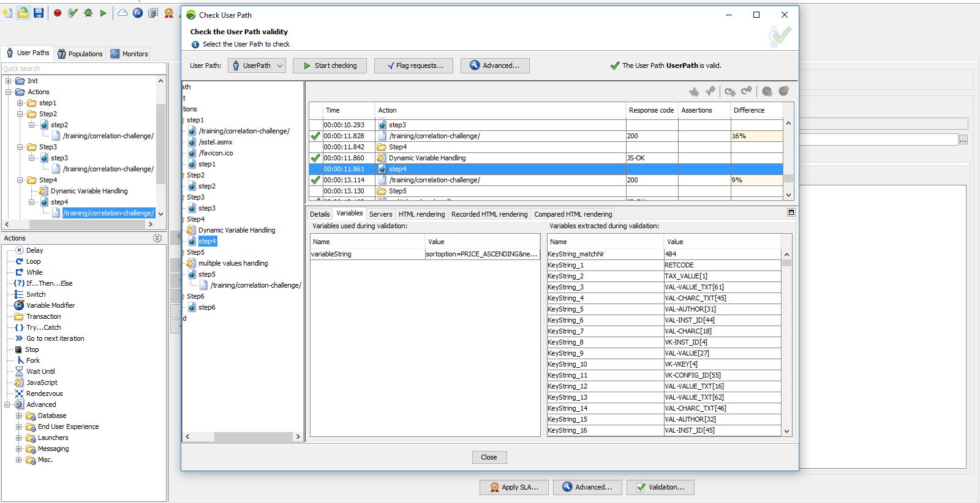Viewport: 980px width, 503px height.
Task: Click the Open project folder icon
Action: (x=23, y=13)
